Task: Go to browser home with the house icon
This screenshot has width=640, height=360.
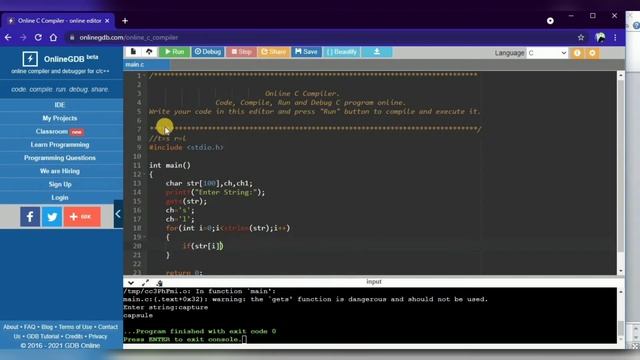Action: [53, 38]
